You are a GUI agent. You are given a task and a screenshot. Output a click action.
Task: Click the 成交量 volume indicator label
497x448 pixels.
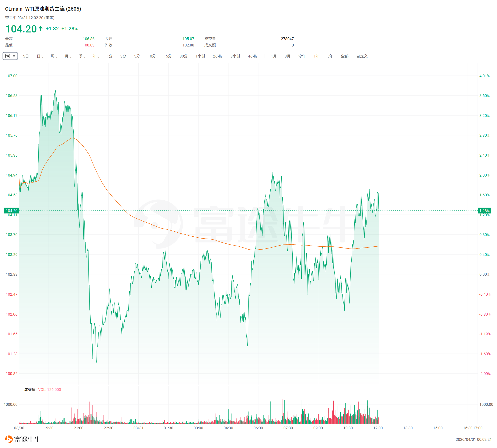tap(30, 389)
